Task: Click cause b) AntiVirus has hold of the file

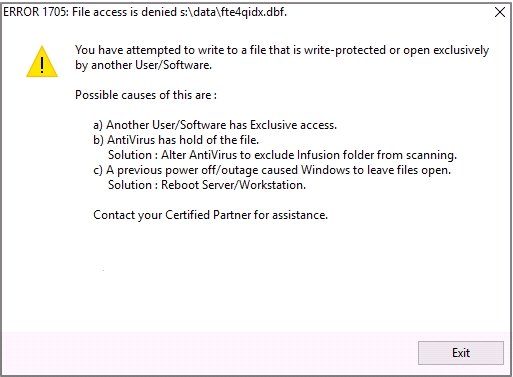Action: coord(176,140)
